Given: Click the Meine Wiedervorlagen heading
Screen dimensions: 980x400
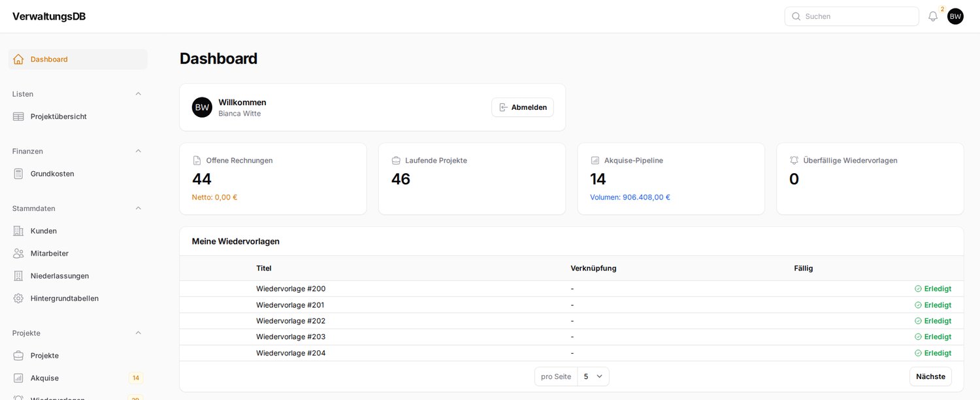Looking at the screenshot, I should [x=236, y=241].
